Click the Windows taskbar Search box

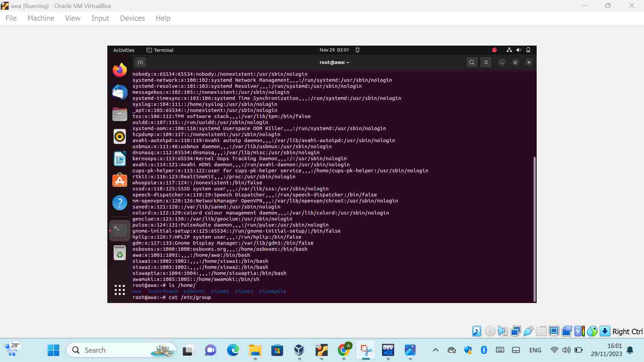coord(121,350)
